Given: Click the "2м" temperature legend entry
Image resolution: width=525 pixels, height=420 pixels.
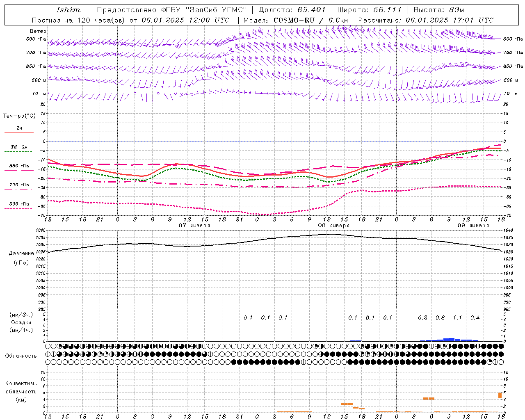Looking at the screenshot, I should (19, 128).
